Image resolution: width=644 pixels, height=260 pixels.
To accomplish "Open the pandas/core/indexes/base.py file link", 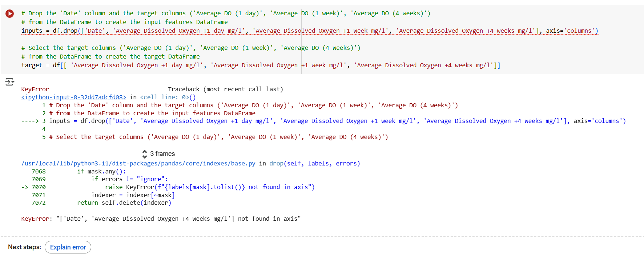I will (x=138, y=163).
